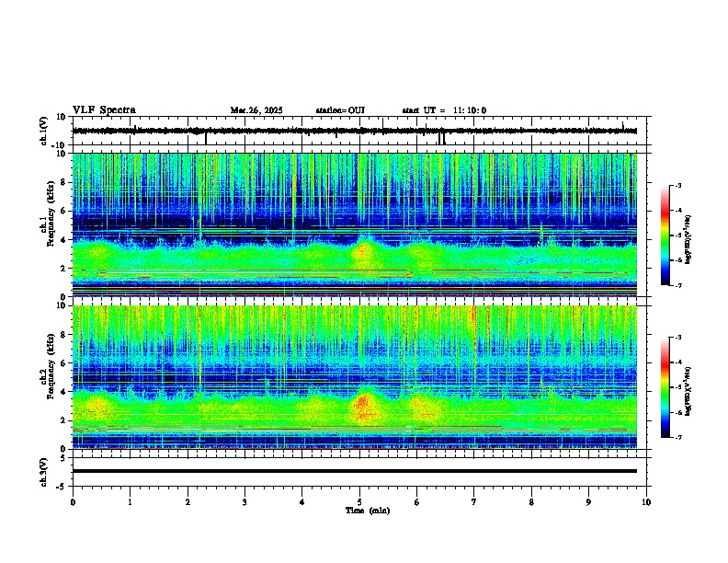
Task: Click the ch.2 color bar unit label
Action: tap(688, 390)
